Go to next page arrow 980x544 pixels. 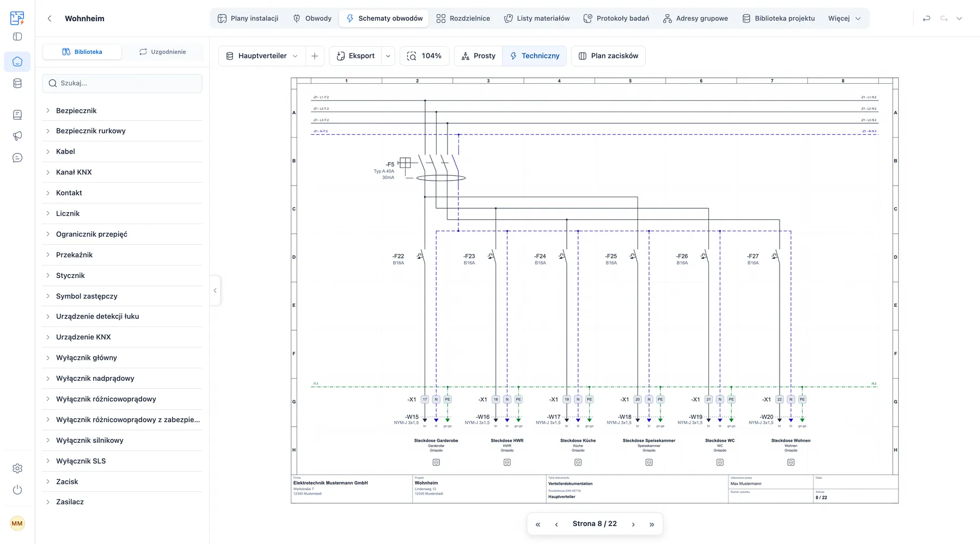[633, 524]
